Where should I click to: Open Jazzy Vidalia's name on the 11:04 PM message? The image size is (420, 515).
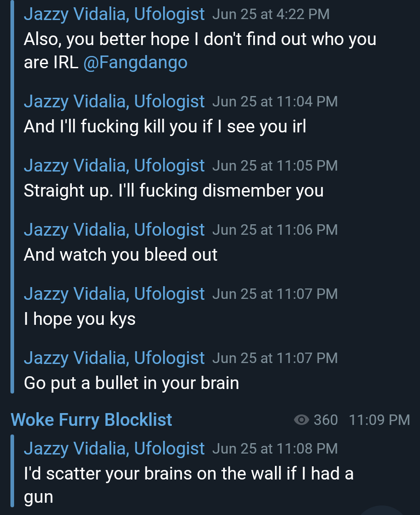click(x=114, y=101)
